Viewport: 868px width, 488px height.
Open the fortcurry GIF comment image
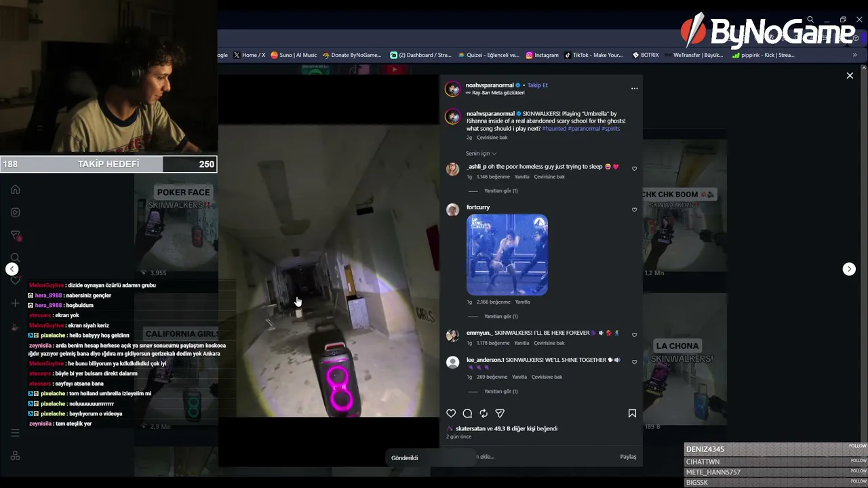(507, 255)
